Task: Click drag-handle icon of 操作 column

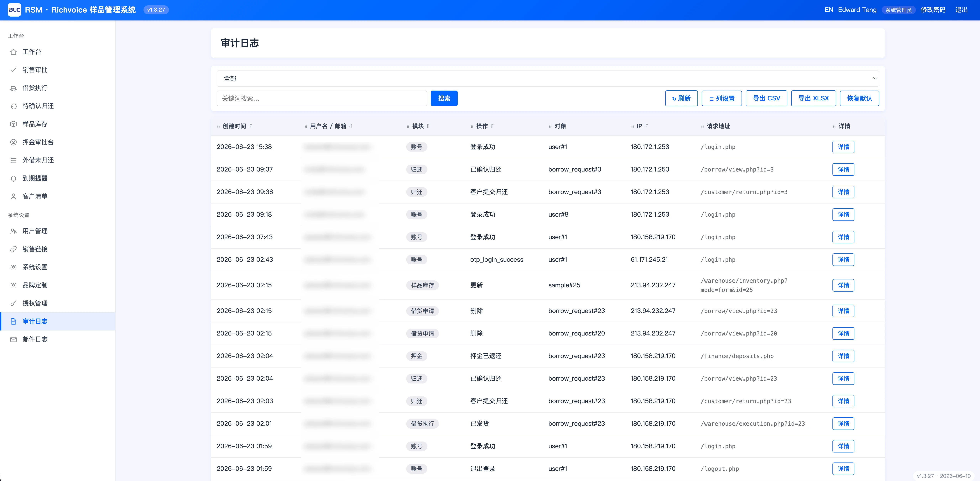Action: point(472,126)
